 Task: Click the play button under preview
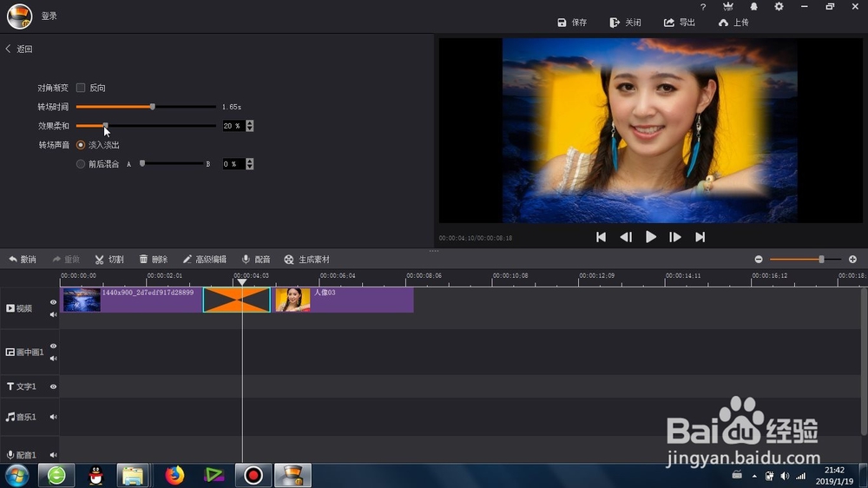[x=650, y=237]
